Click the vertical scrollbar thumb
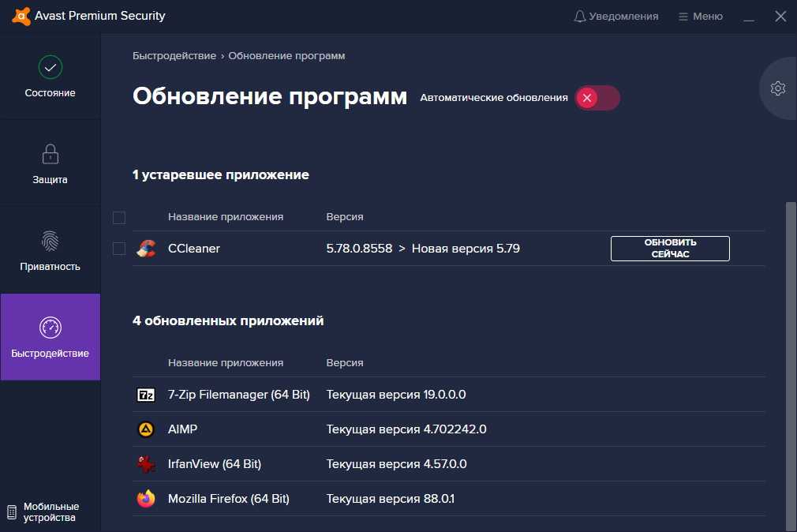This screenshot has height=532, width=797. tap(791, 366)
